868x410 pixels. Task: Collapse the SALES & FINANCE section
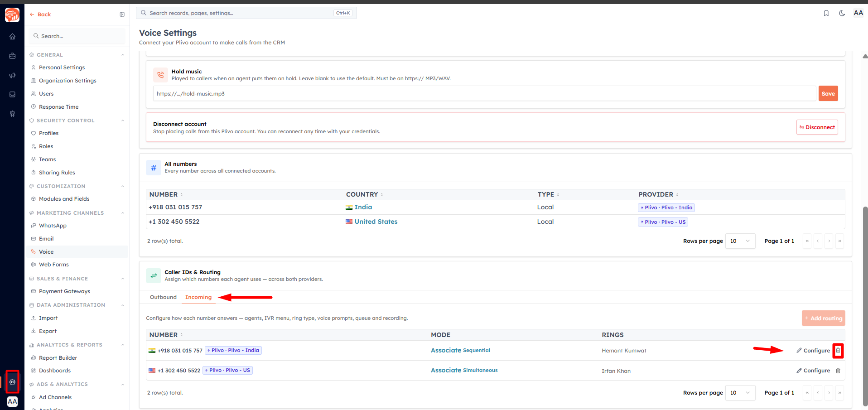(123, 279)
